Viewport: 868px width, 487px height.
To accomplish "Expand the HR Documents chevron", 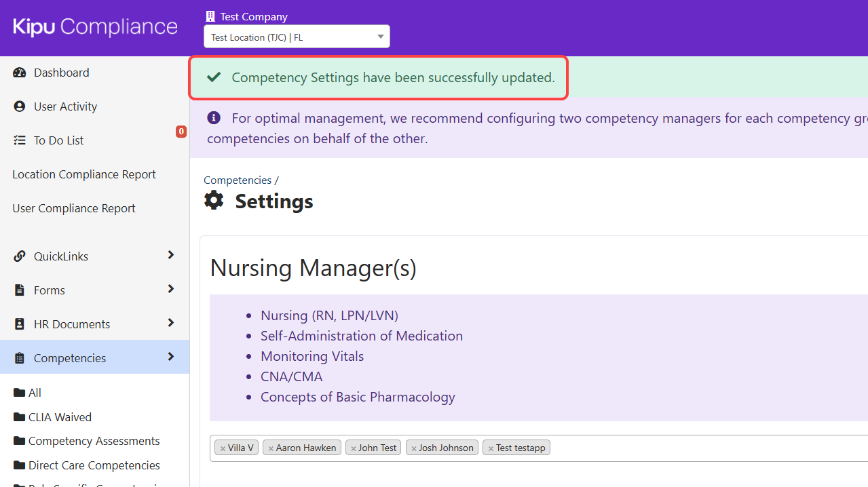I will pos(170,323).
